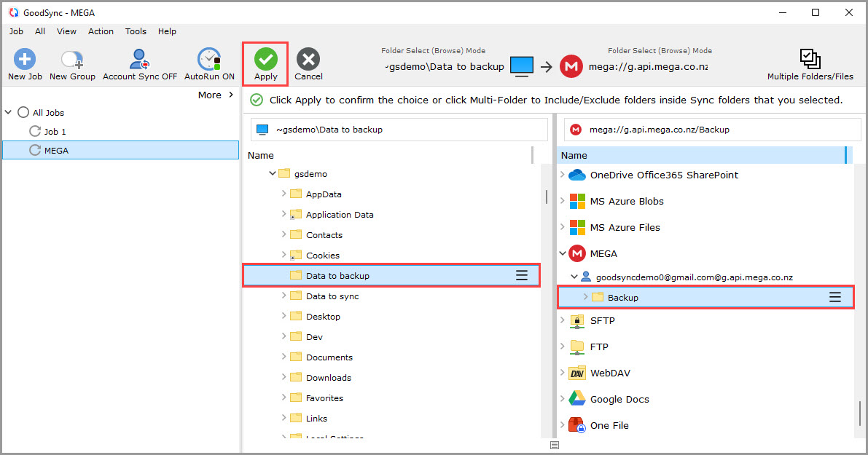Viewport: 868px width, 455px height.
Task: Open the Action menu
Action: coord(101,31)
